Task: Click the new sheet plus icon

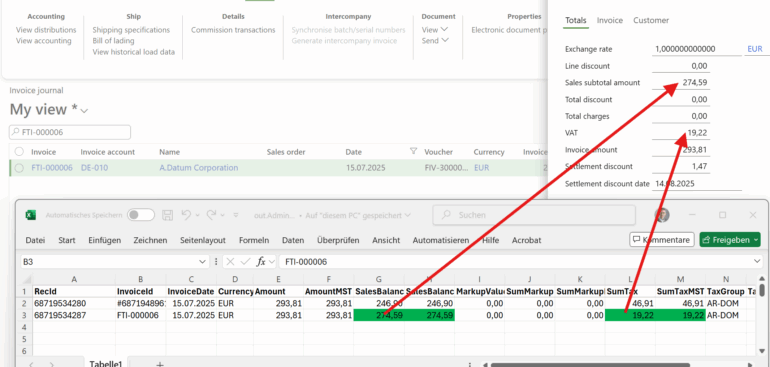Action: (x=160, y=364)
